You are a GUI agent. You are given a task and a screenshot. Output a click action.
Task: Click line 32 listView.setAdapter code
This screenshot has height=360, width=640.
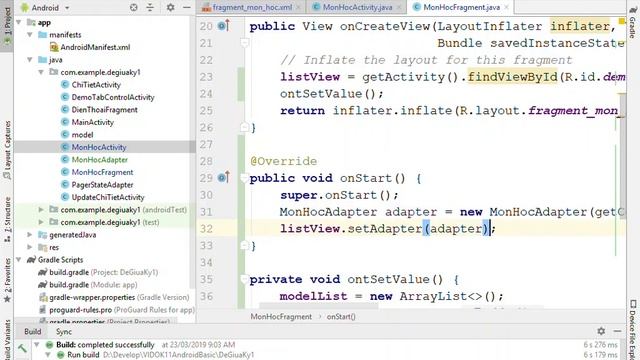388,229
